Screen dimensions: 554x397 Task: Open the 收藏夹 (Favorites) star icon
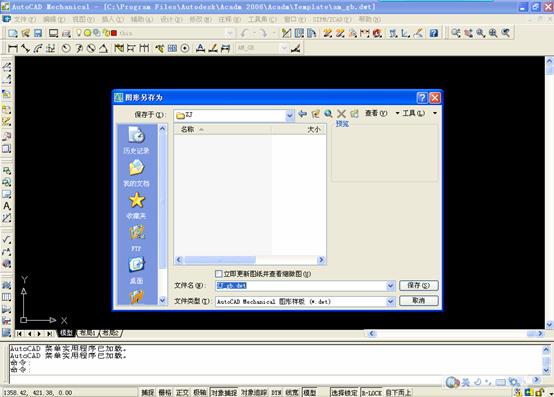point(136,206)
